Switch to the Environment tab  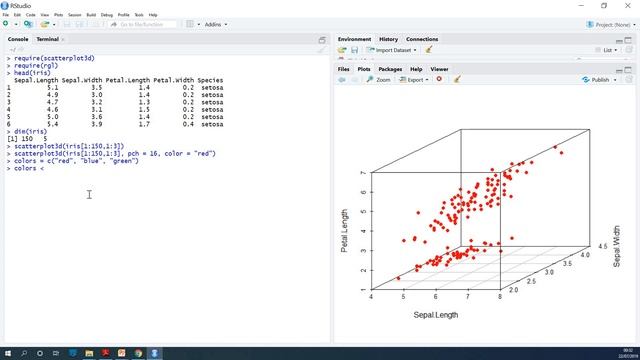(x=354, y=39)
